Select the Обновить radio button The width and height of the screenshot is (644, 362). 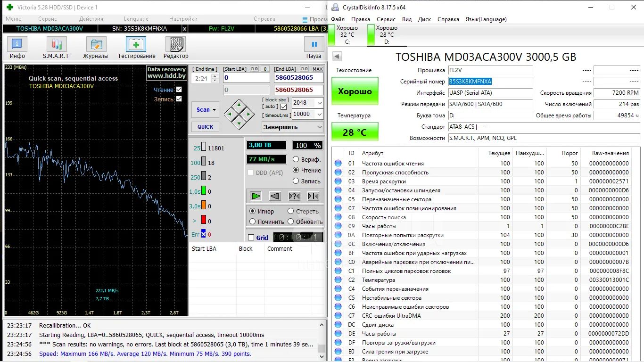[291, 222]
